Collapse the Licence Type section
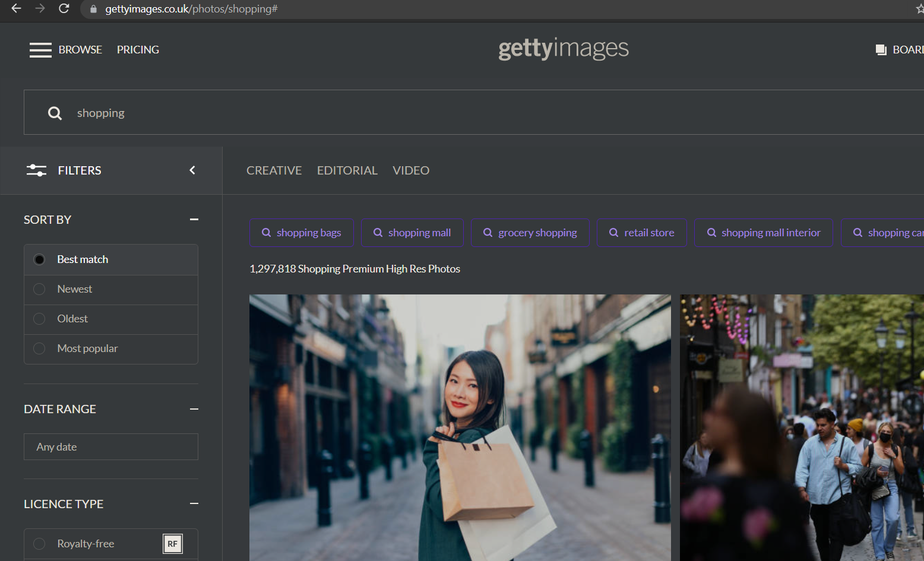 (194, 503)
